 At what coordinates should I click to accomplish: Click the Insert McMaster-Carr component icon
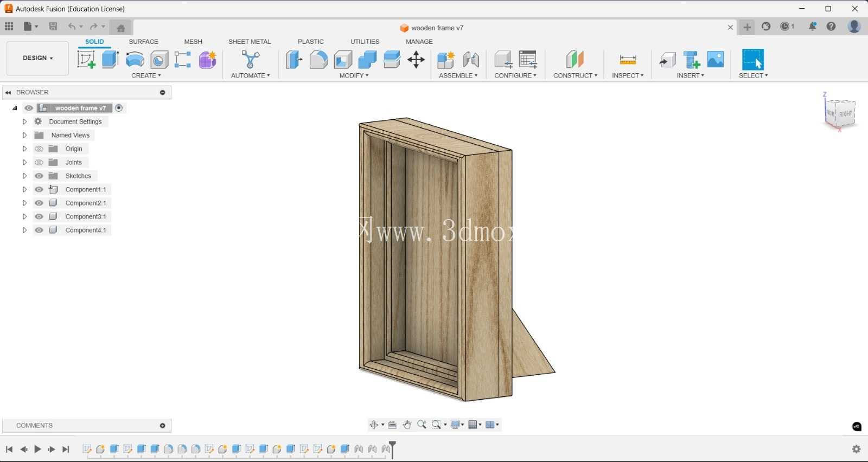click(x=692, y=60)
